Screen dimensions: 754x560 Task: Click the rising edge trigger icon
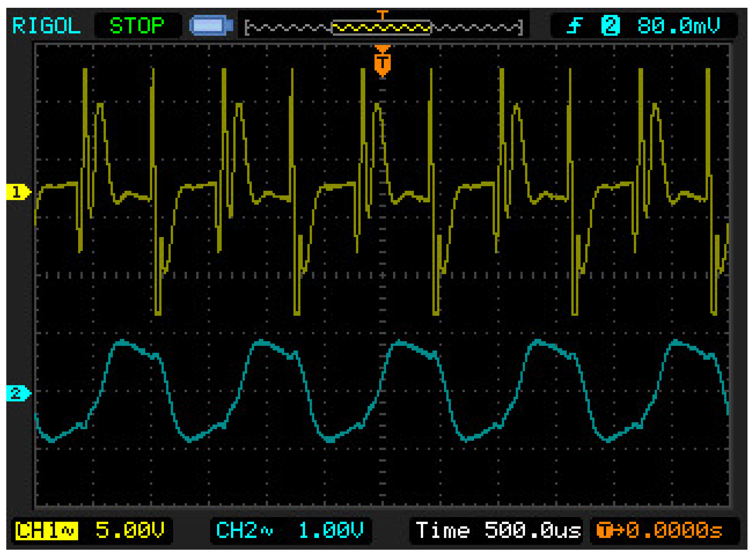[x=575, y=26]
